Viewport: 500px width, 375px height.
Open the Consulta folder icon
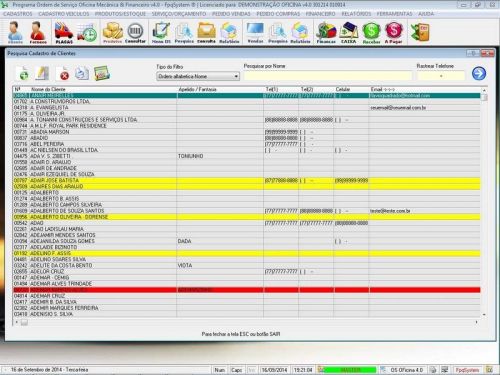click(206, 32)
